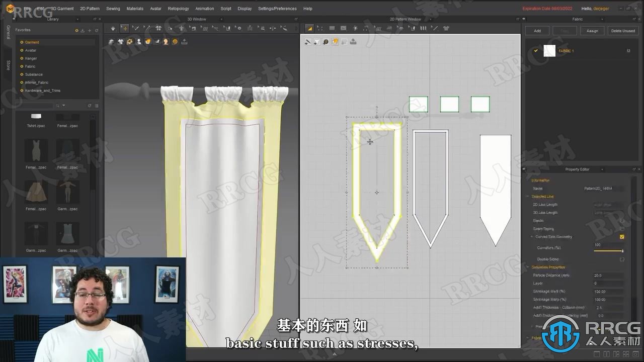Select the Edit Pattern tool in 2D toolbar
The image size is (644, 362).
(x=309, y=29)
